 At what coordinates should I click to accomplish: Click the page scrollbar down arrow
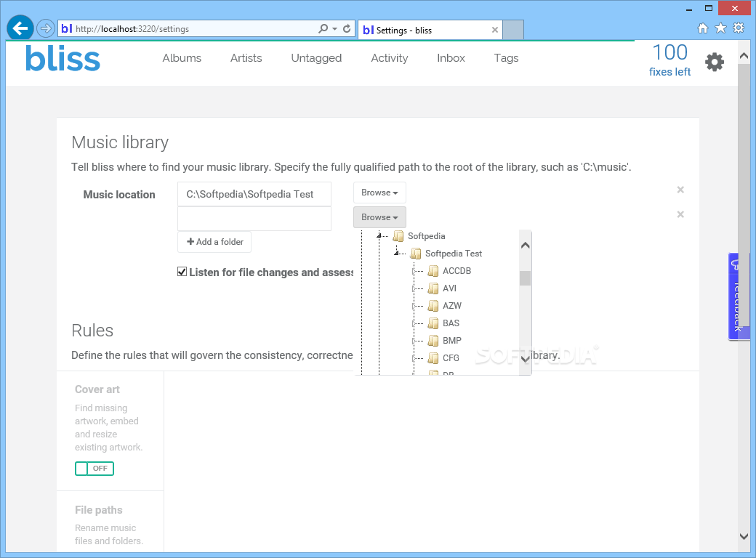point(744,535)
